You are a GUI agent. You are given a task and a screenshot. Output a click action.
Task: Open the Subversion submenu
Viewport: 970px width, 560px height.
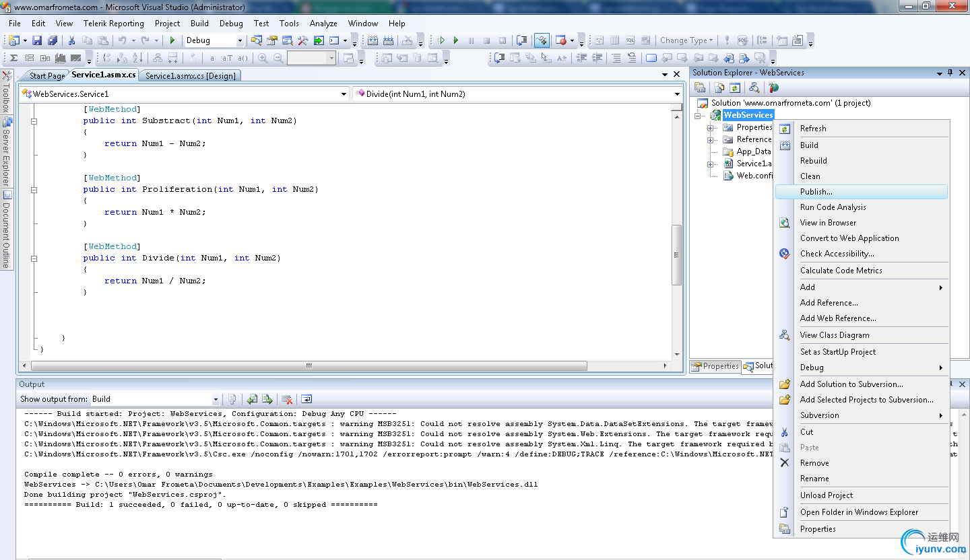coord(862,415)
